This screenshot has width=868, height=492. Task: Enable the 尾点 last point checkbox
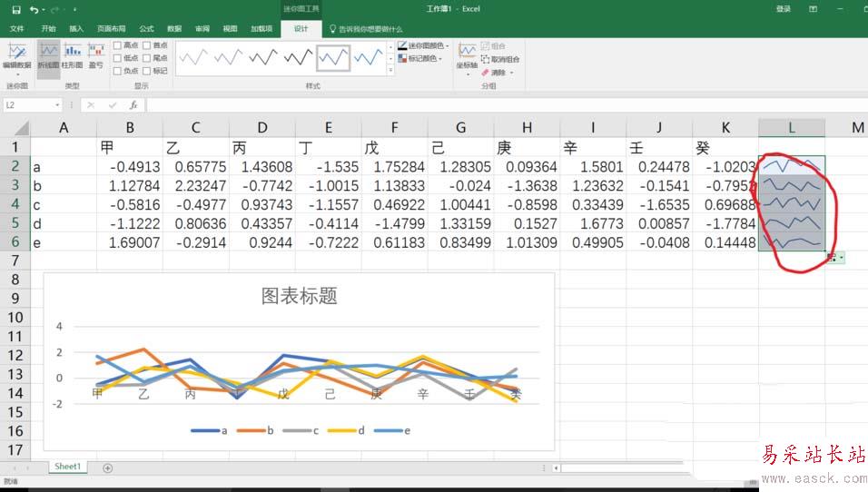point(147,58)
